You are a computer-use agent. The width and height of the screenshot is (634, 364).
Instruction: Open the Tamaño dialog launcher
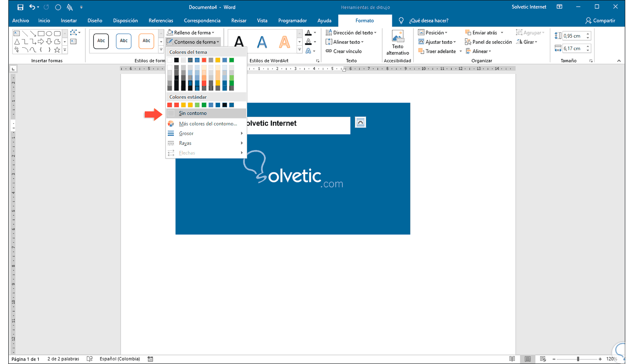[x=591, y=61]
